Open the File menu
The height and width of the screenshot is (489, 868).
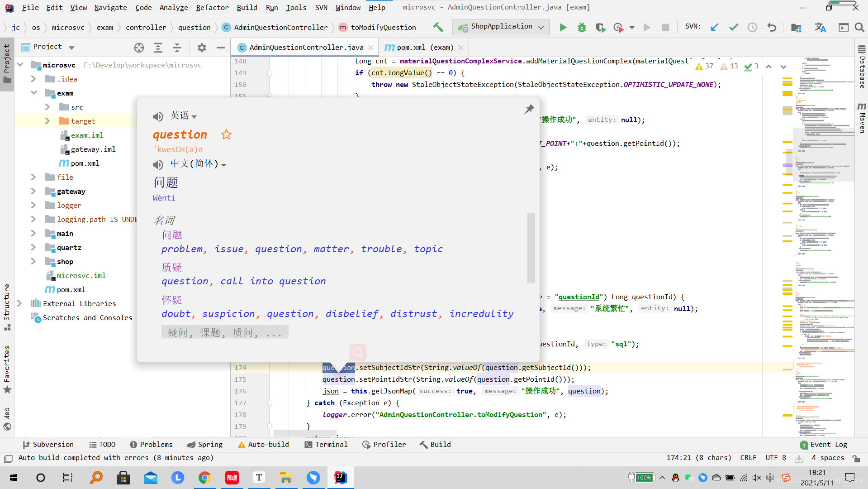click(30, 7)
